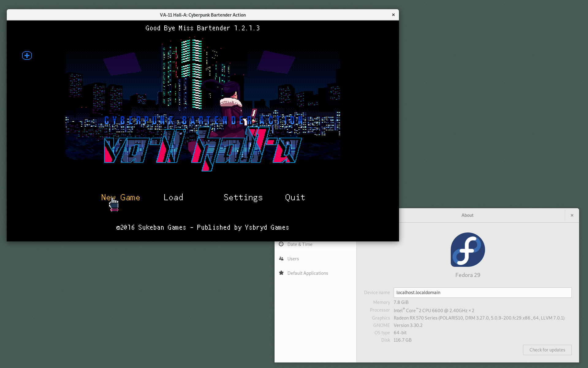Select Quit on the game title screen

(295, 197)
